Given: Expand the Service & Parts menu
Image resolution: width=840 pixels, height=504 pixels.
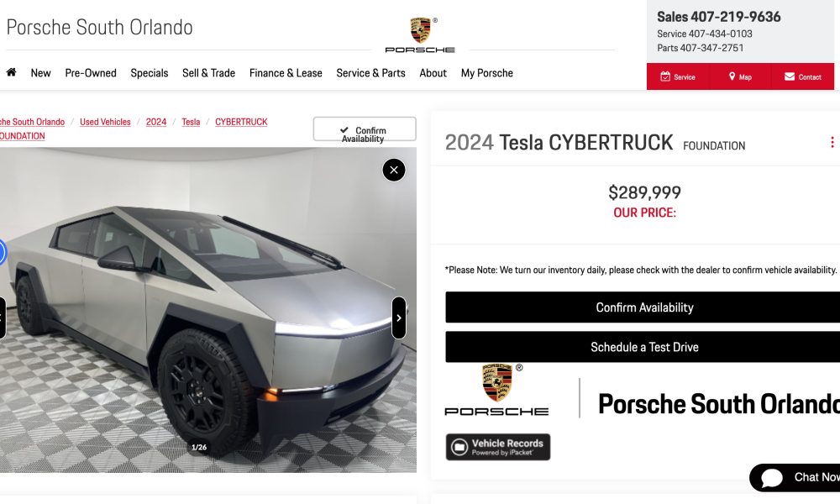Looking at the screenshot, I should point(370,73).
